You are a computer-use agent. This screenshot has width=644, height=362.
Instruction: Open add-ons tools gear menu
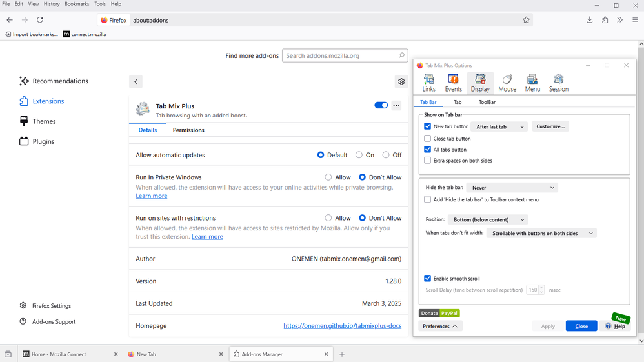click(x=401, y=82)
